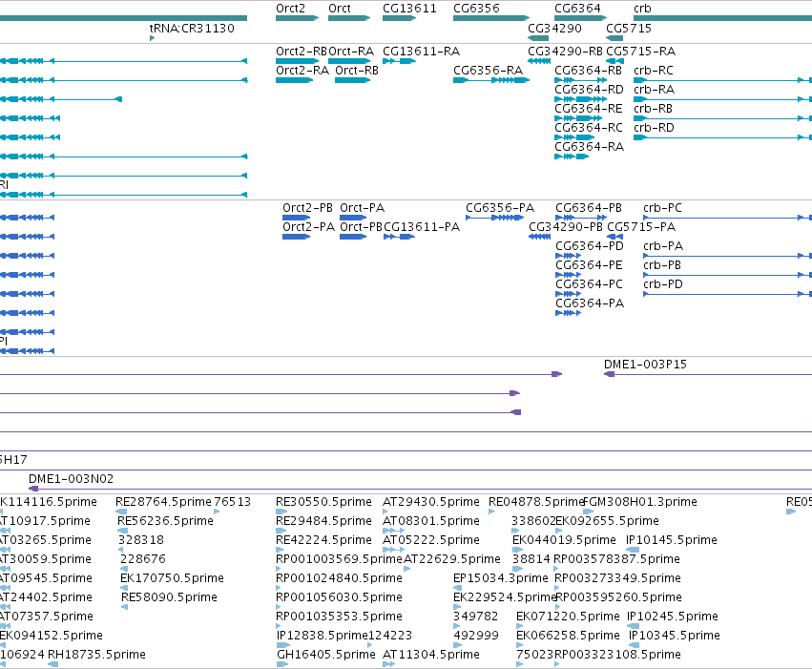
Task: Select the crb gene label
Action: 642,9
